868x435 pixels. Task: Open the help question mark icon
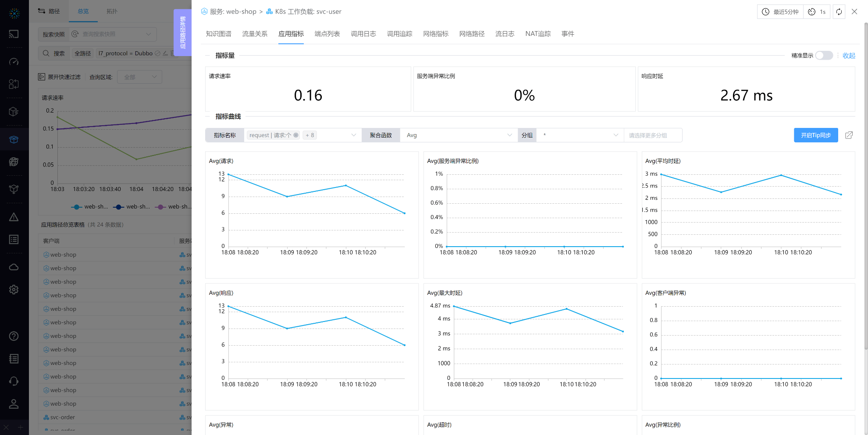pos(14,336)
